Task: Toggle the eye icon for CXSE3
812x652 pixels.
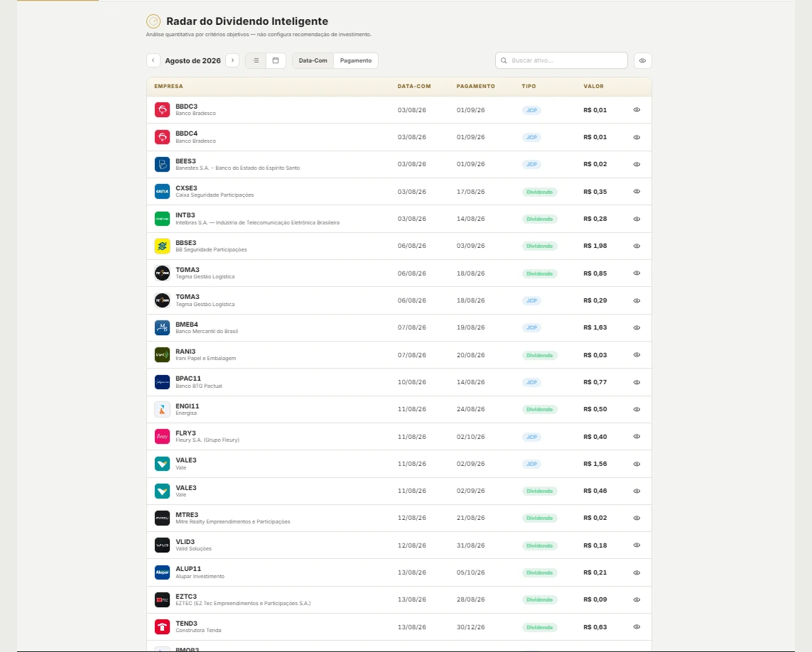Action: [x=637, y=192]
